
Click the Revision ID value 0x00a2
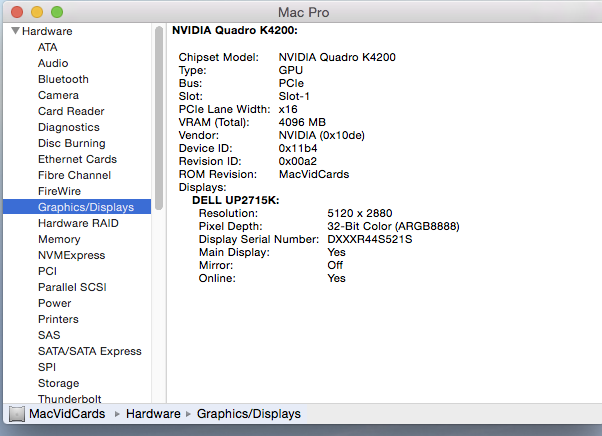click(298, 162)
